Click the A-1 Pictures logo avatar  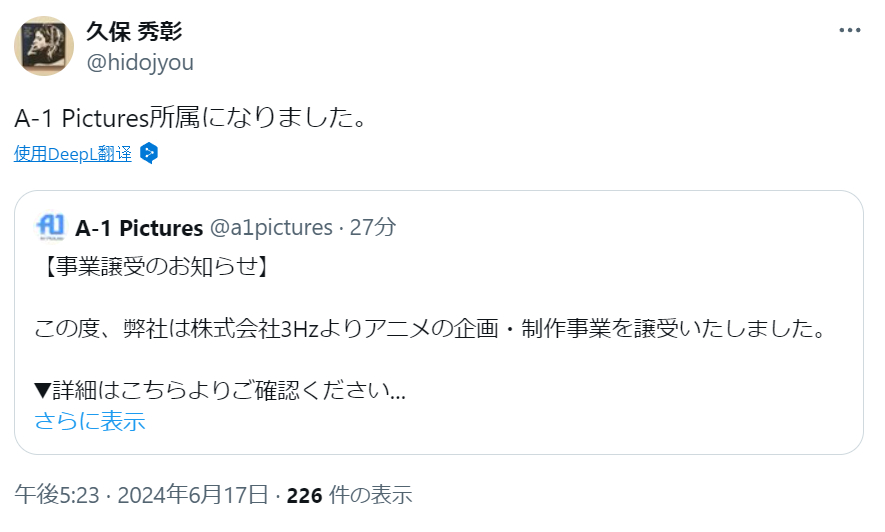coord(50,227)
